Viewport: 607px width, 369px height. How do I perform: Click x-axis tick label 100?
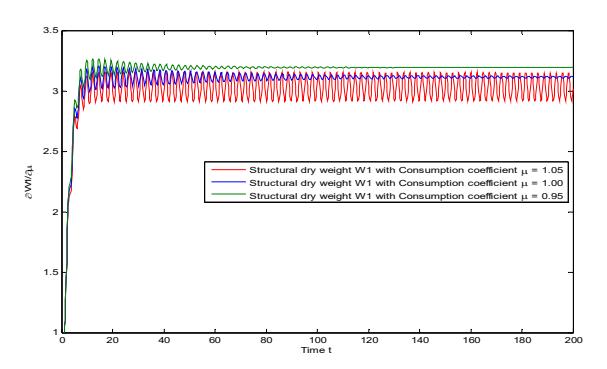coord(317,340)
